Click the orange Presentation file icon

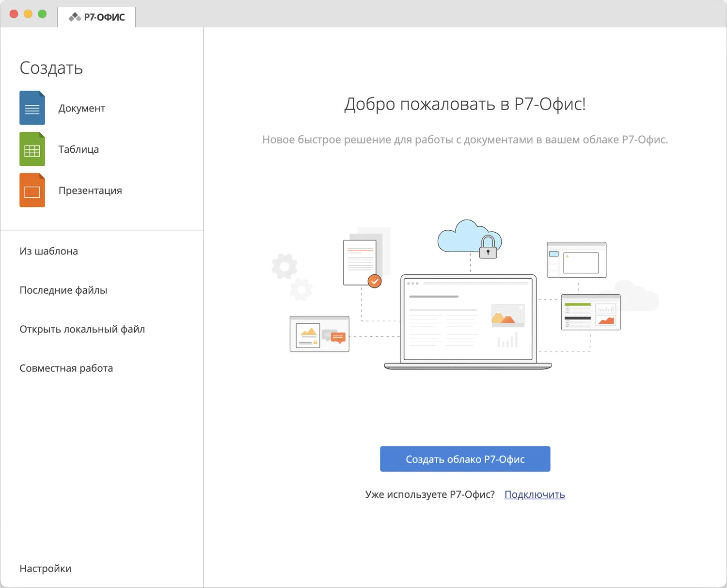pos(32,191)
